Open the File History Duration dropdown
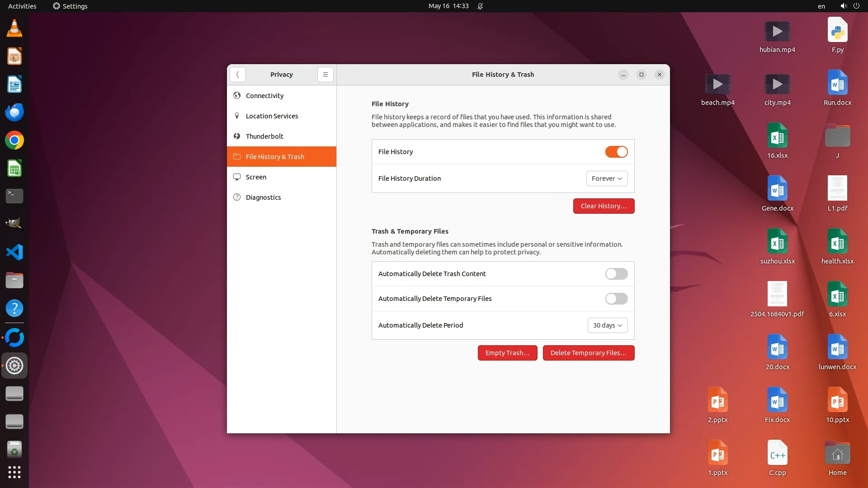 point(607,178)
